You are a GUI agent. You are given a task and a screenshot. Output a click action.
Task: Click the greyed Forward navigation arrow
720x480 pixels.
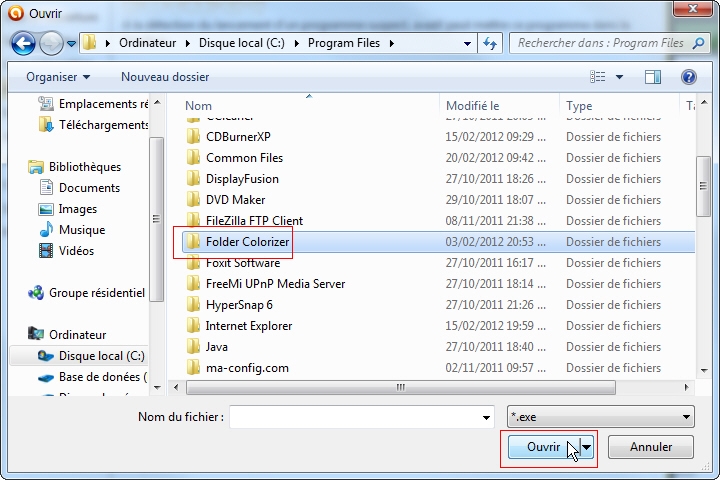(x=51, y=44)
